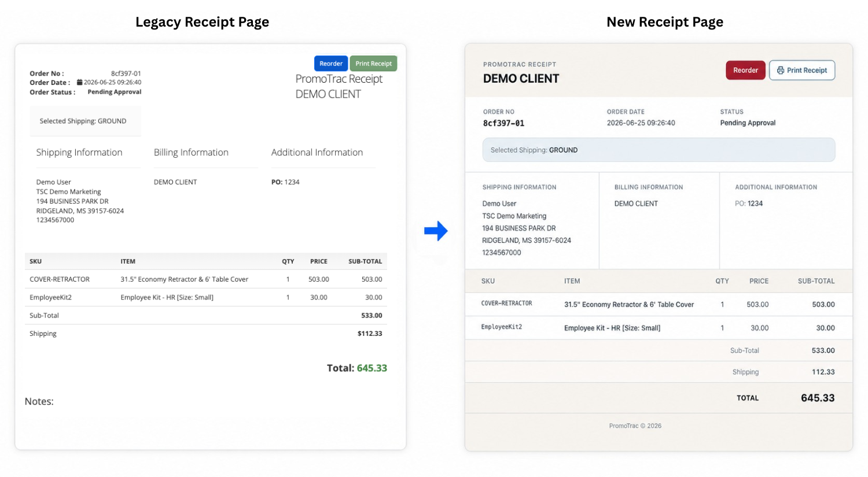Screen dimensions: 868x477
Task: Click the calendar icon beside legacy order date
Action: 80,82
